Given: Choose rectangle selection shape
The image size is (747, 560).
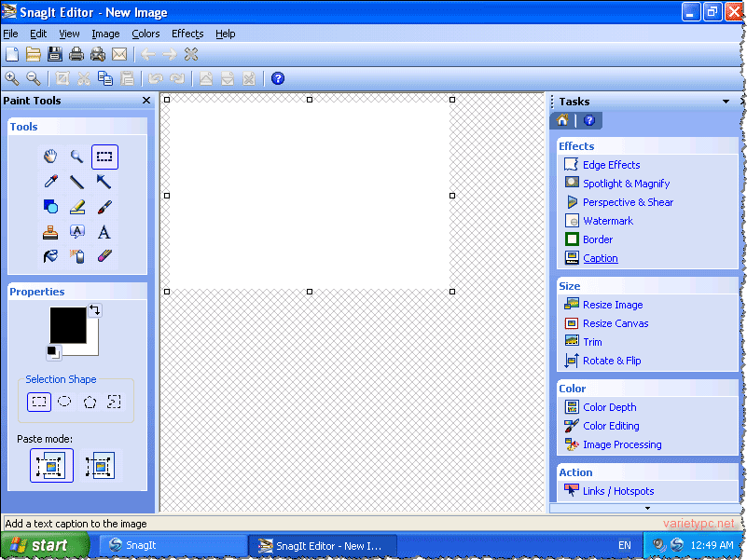Looking at the screenshot, I should [39, 402].
